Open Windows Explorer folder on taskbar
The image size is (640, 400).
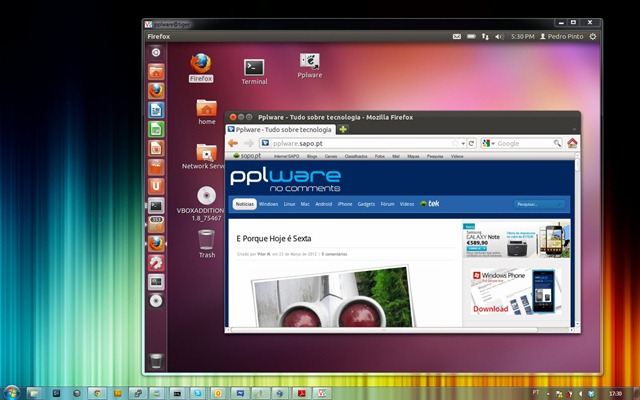coord(34,393)
